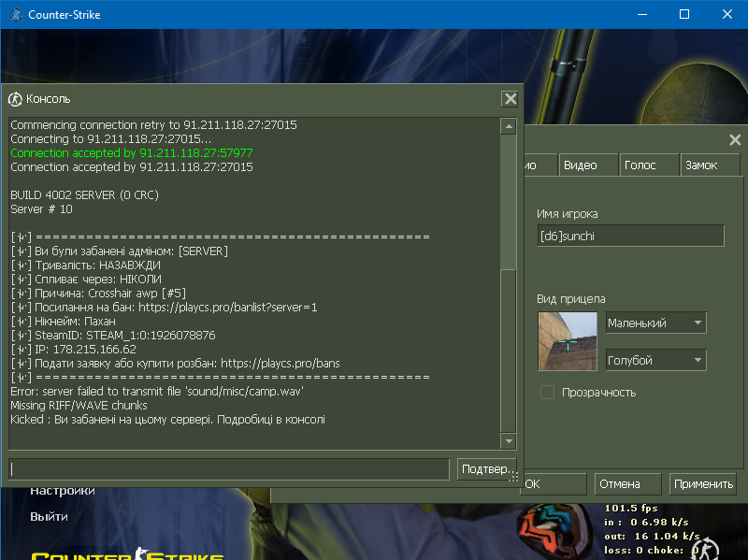Open the crosshair size dropdown Маленький

tap(656, 323)
